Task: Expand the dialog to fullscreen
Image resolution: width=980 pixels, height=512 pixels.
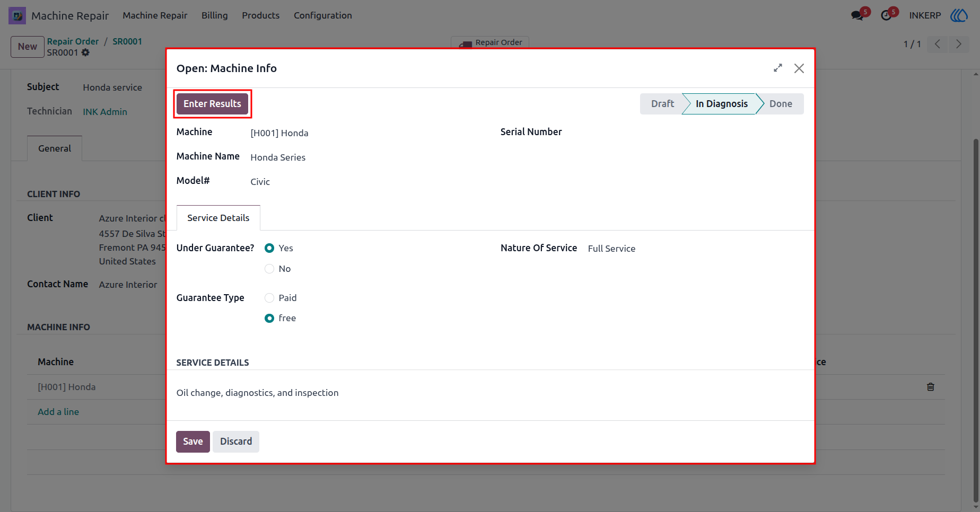Action: [778, 68]
